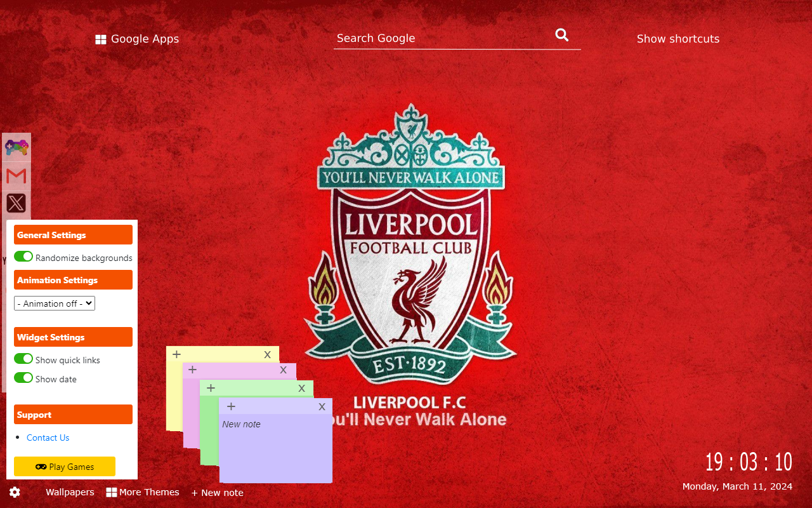The height and width of the screenshot is (508, 812).
Task: Add a note using yellow note plus icon
Action: (176, 354)
